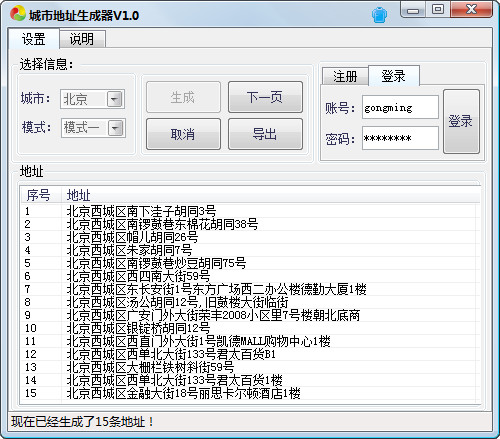
Task: Select row 北京西城区朱家胡同7号
Action: [250, 250]
